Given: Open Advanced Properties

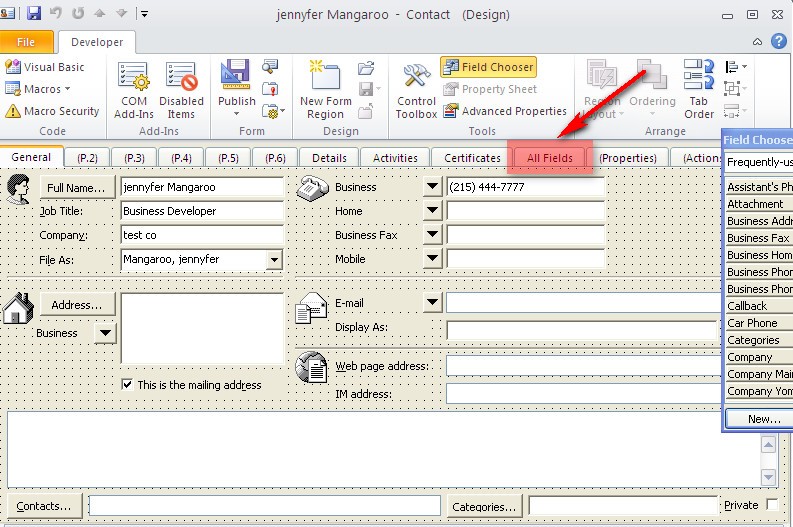Looking at the screenshot, I should [x=504, y=111].
